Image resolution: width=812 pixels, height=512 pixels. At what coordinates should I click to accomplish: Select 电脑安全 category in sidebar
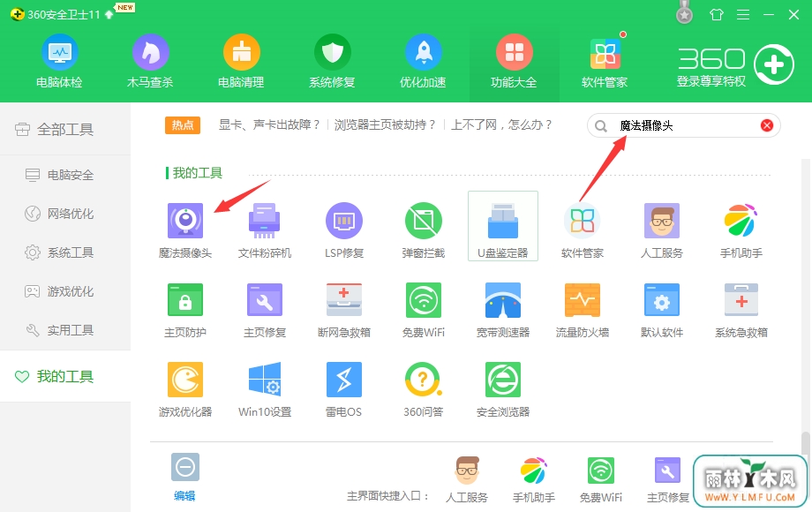tap(65, 175)
